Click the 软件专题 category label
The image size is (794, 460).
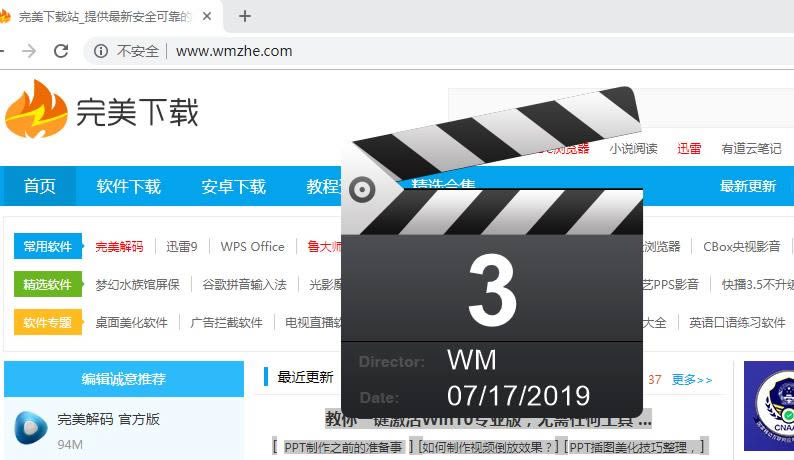tap(48, 322)
